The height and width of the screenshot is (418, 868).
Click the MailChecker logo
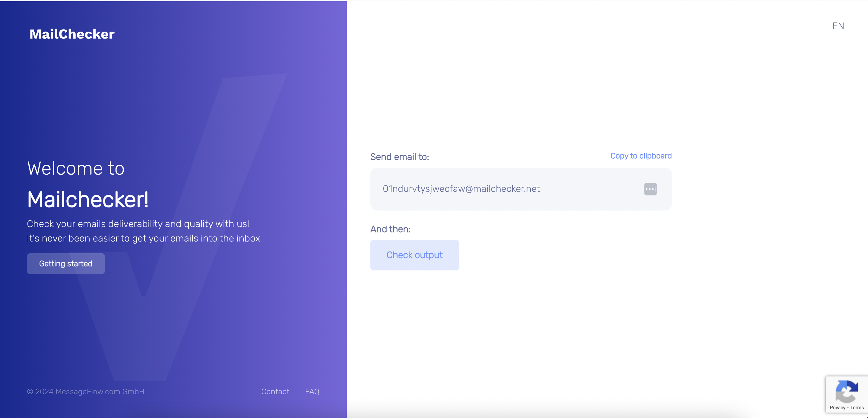point(72,34)
